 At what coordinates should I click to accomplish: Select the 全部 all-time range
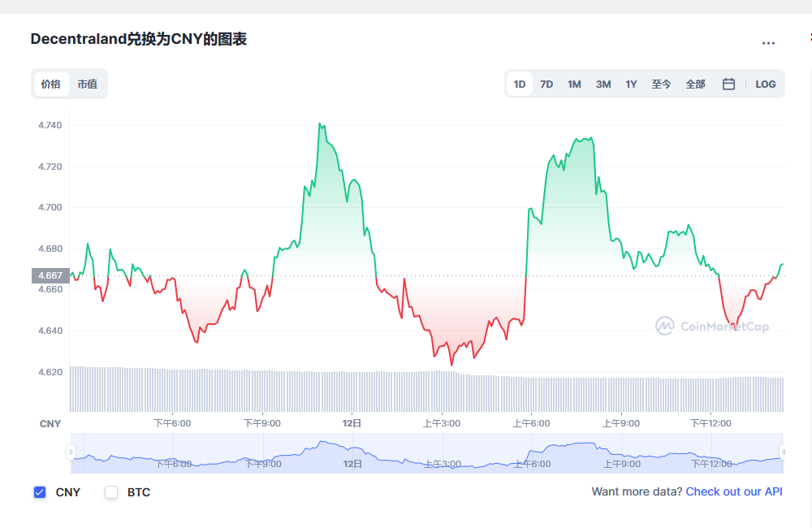[696, 84]
